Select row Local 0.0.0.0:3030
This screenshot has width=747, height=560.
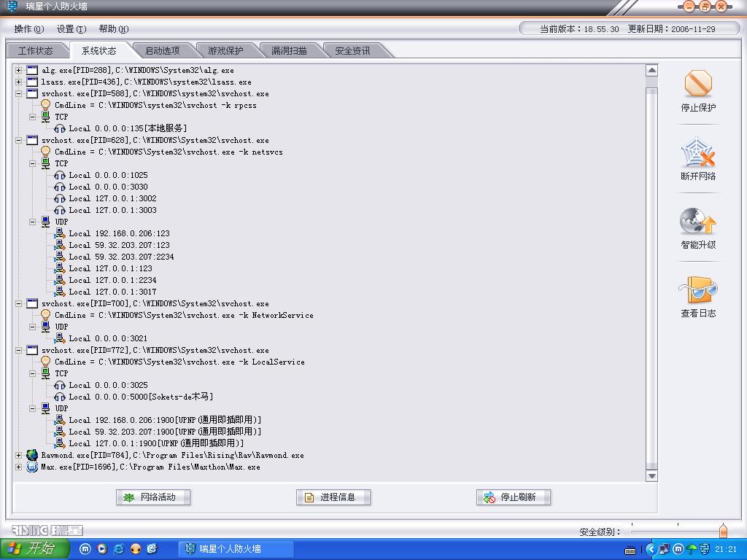[108, 187]
